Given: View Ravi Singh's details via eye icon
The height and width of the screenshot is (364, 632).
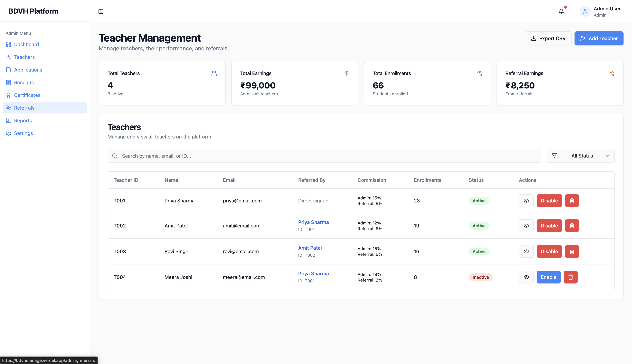Looking at the screenshot, I should (526, 251).
